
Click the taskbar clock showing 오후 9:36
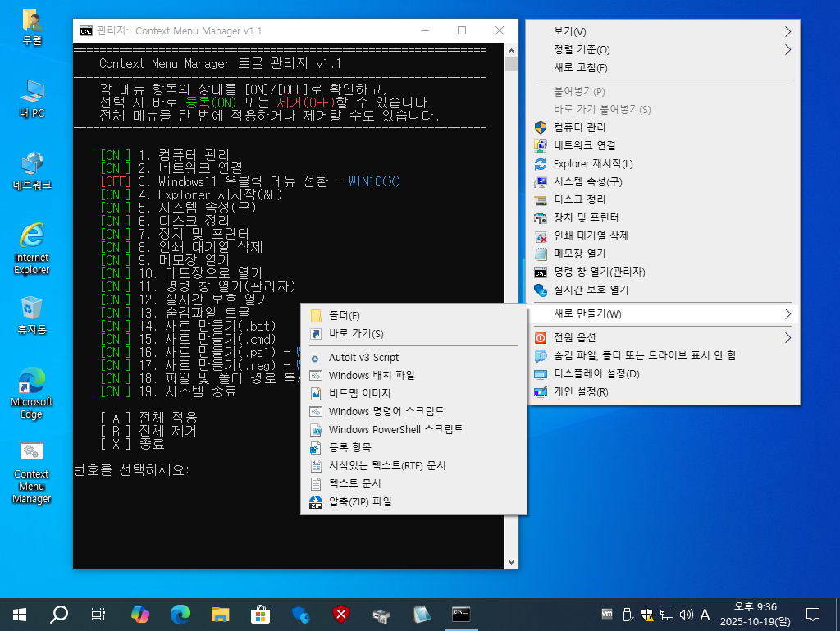755,615
